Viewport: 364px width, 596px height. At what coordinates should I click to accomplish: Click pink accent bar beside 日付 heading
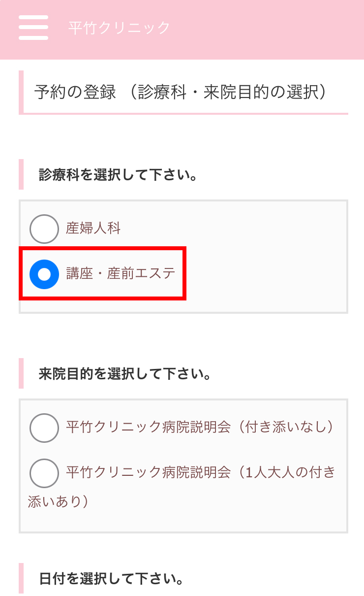[x=21, y=578]
